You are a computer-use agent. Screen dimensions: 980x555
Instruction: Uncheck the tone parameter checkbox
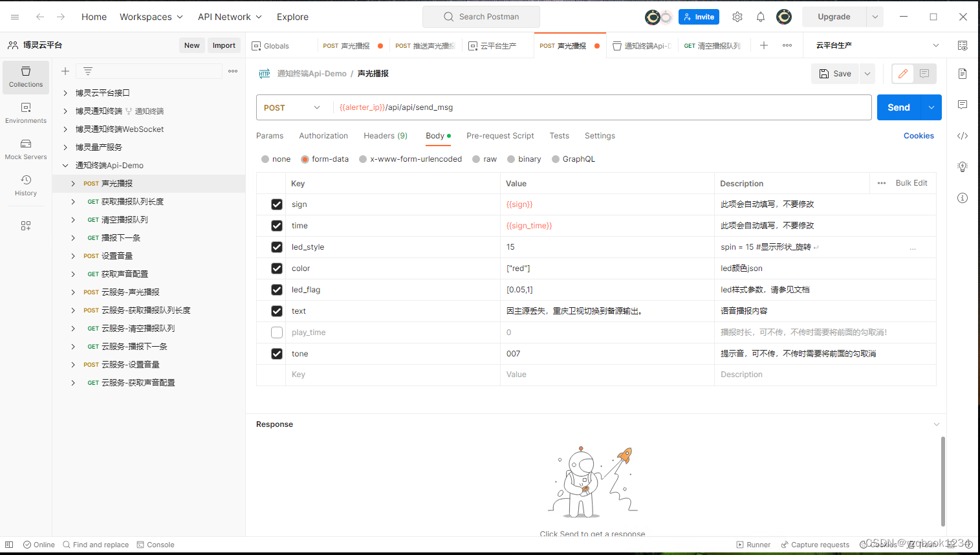(x=277, y=354)
